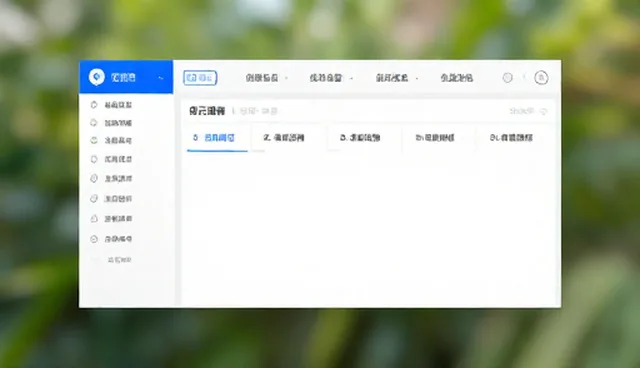Click the grey link at panel header's right
The width and height of the screenshot is (640, 368).
(528, 111)
